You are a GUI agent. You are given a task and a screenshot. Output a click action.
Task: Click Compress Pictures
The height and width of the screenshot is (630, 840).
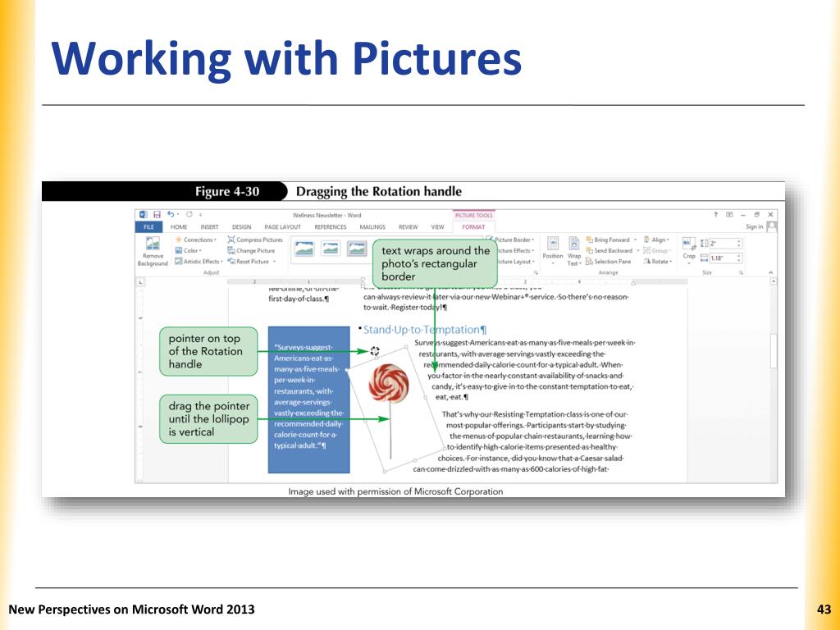(x=255, y=240)
